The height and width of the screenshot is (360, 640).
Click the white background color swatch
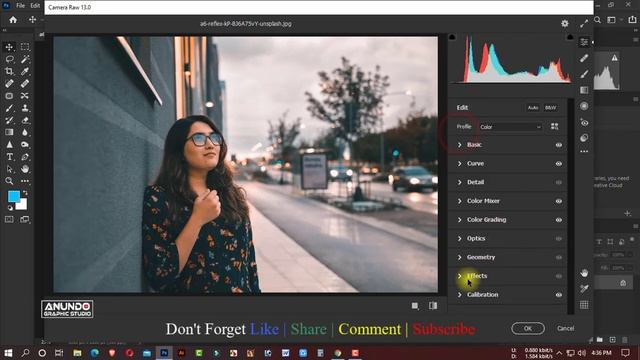[22, 204]
